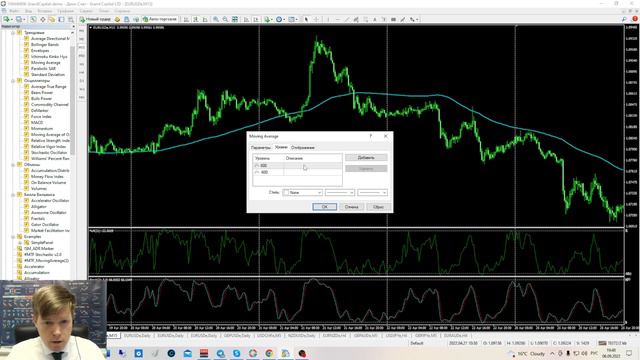Select the Horizontal Line tool

click(338, 19)
